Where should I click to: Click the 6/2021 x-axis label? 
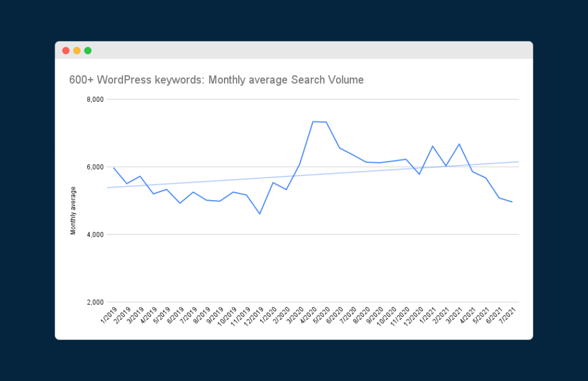pos(494,315)
